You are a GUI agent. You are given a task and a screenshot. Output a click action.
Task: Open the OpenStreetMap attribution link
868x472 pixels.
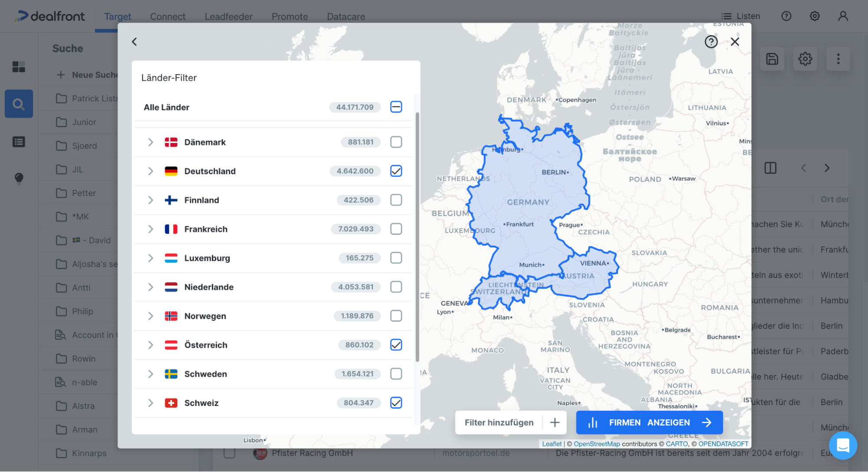[x=596, y=443]
